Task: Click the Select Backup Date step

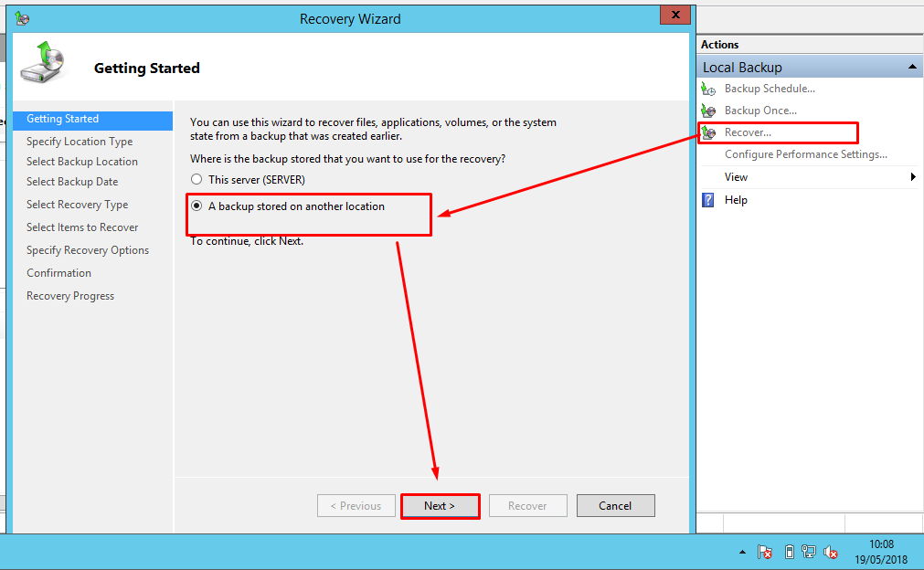Action: pyautogui.click(x=72, y=182)
